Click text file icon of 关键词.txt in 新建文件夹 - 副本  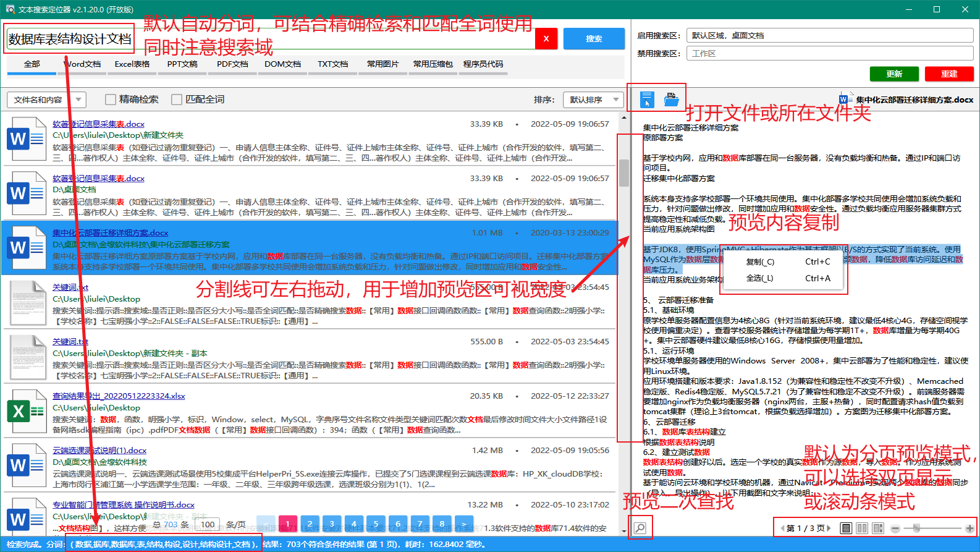tap(28, 357)
